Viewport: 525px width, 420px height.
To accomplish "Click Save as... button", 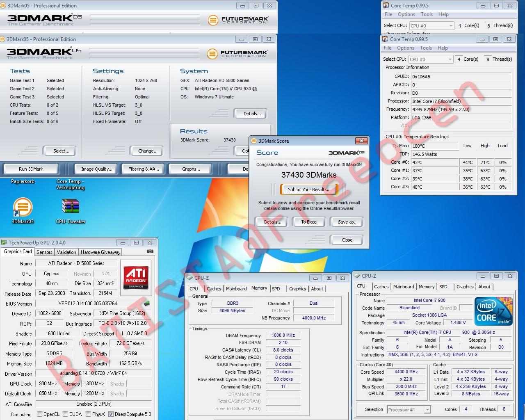I will [347, 222].
